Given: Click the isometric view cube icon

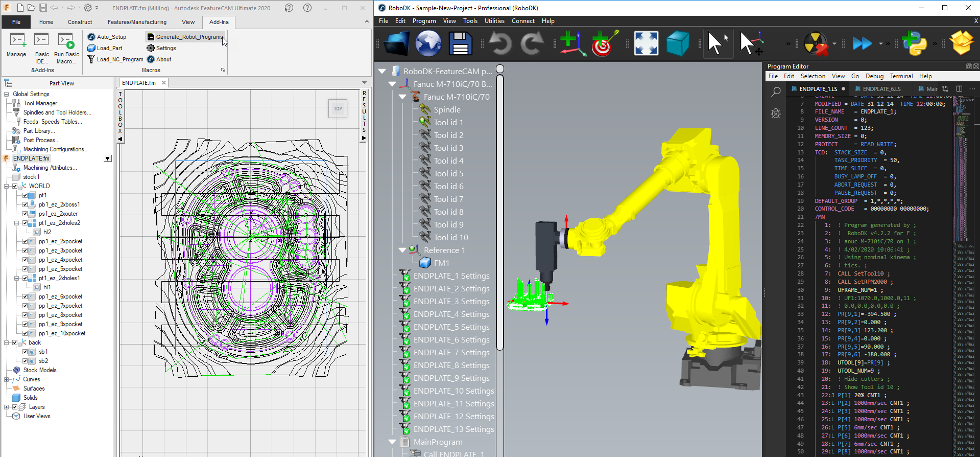Looking at the screenshot, I should point(678,43).
